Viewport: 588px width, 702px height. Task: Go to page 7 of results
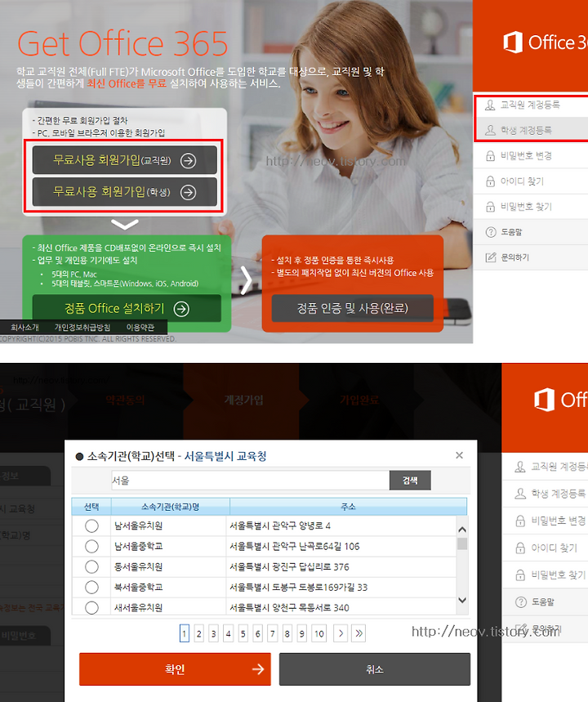tap(273, 633)
